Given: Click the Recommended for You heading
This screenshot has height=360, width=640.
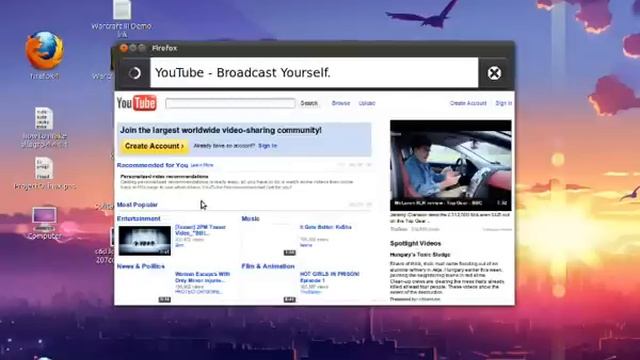Looking at the screenshot, I should [x=152, y=165].
